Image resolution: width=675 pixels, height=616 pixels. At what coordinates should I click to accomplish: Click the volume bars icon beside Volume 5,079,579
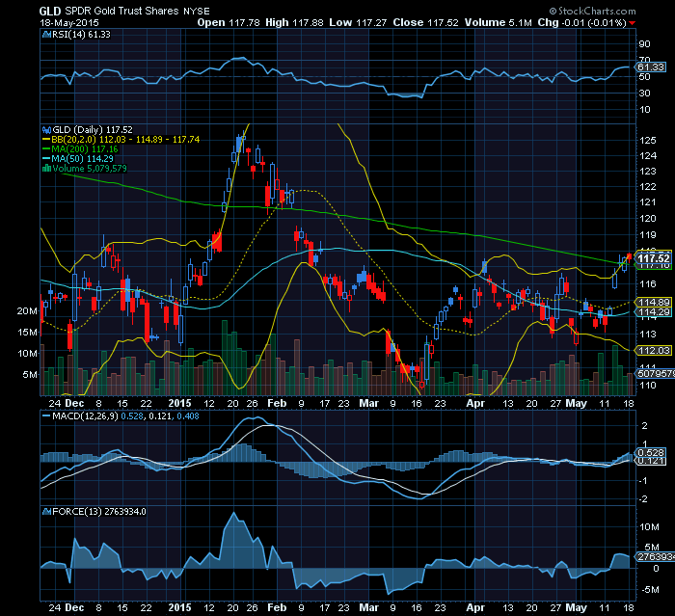click(x=46, y=169)
